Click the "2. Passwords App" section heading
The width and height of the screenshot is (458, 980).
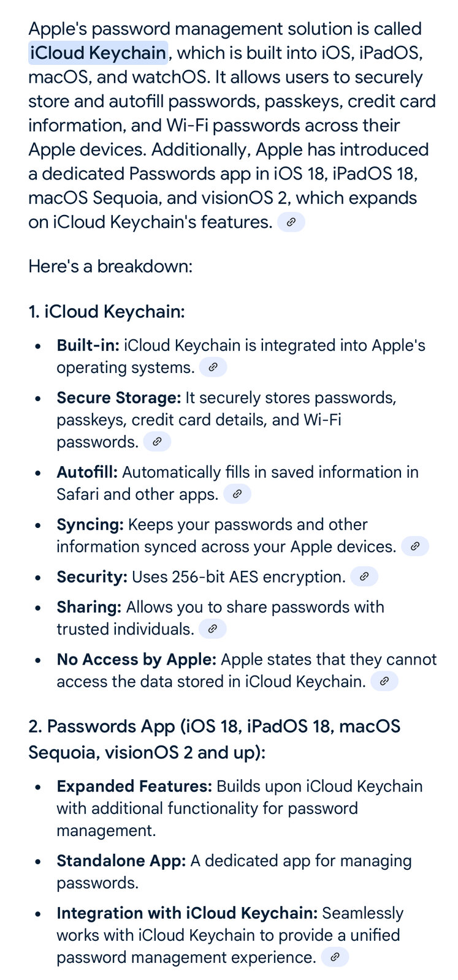coord(214,739)
